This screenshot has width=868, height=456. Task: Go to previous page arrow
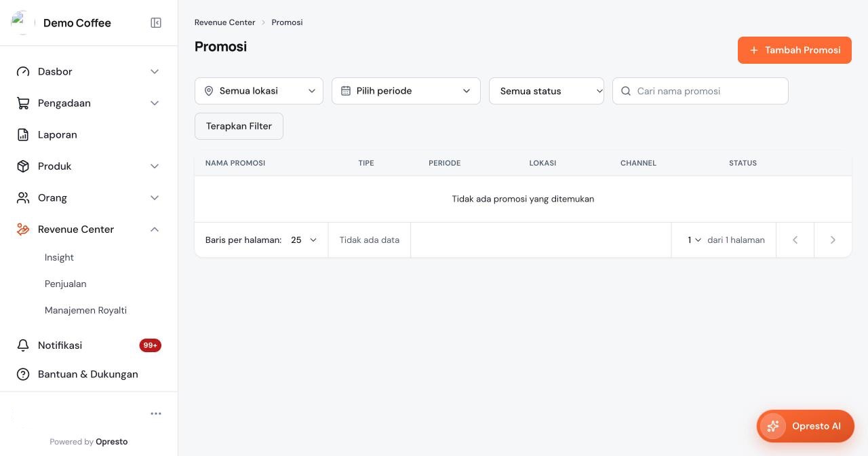795,240
